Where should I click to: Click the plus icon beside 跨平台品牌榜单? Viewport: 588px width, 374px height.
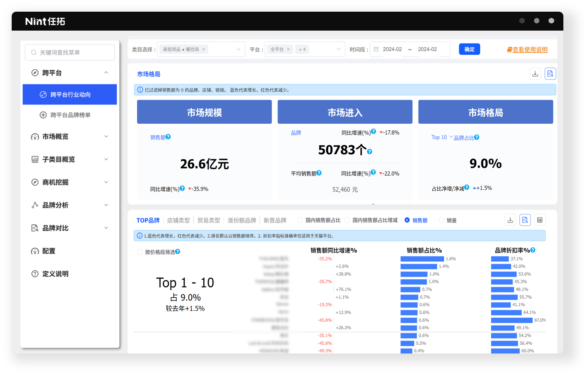(43, 115)
